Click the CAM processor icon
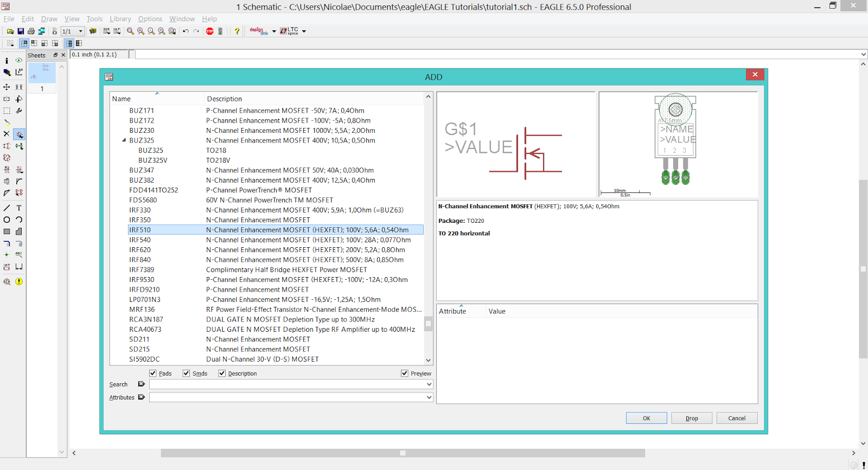The image size is (868, 470). point(41,31)
